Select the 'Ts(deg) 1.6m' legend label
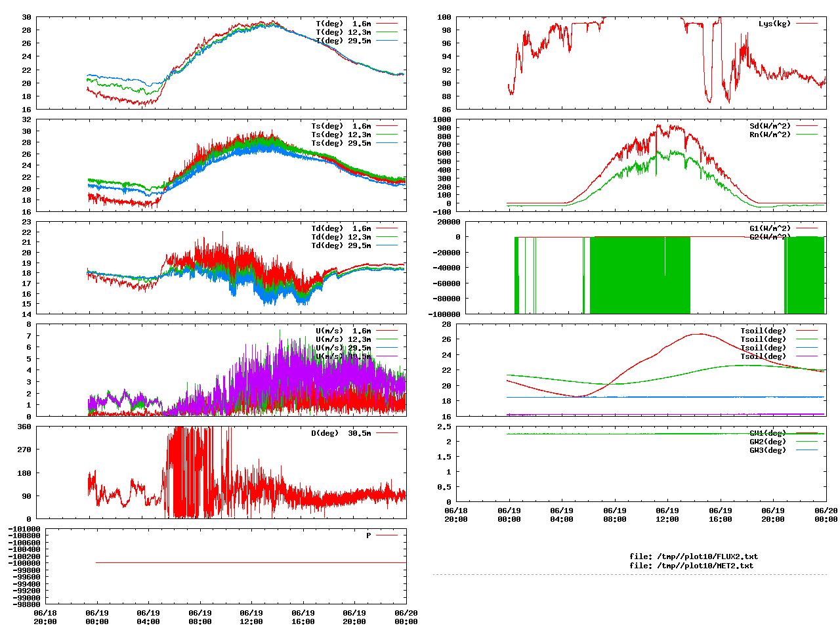Viewport: 840px width, 630px height. [341, 126]
